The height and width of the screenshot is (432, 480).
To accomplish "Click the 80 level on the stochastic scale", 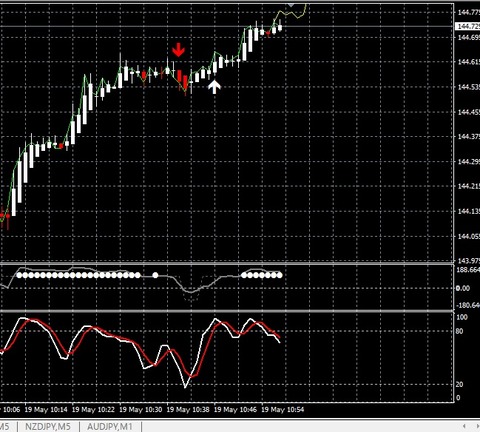I will pos(459,331).
